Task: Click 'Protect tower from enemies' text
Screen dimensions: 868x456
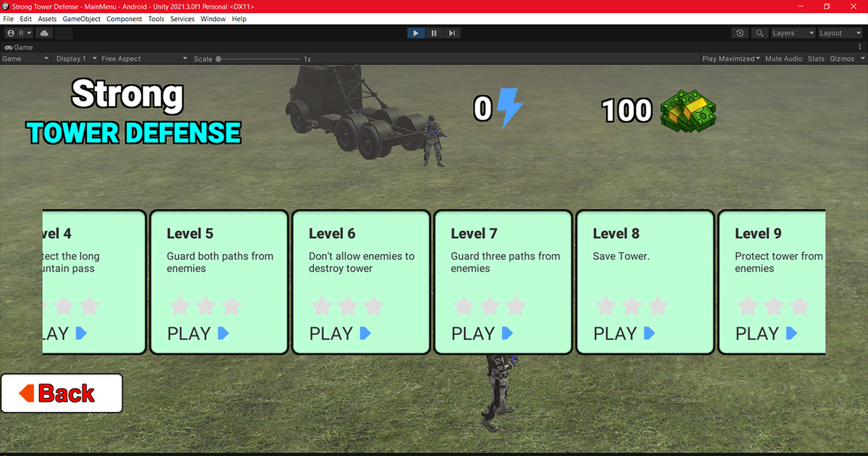Action: tap(779, 262)
